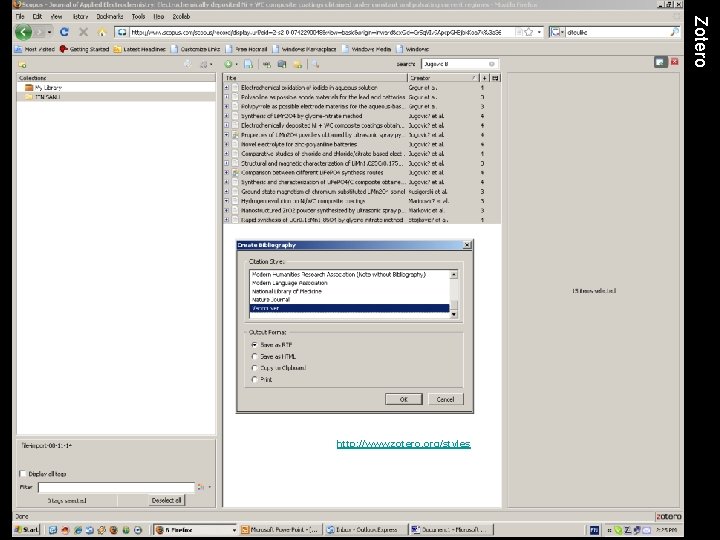Cancel the Create Bibliography dialog
Viewport: 720px width, 540px height.
[x=445, y=399]
